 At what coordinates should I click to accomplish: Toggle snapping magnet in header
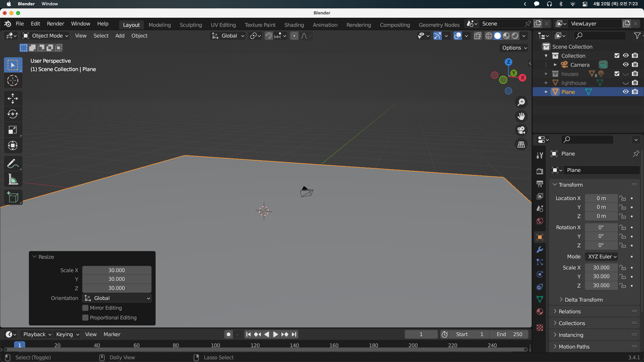click(x=268, y=36)
